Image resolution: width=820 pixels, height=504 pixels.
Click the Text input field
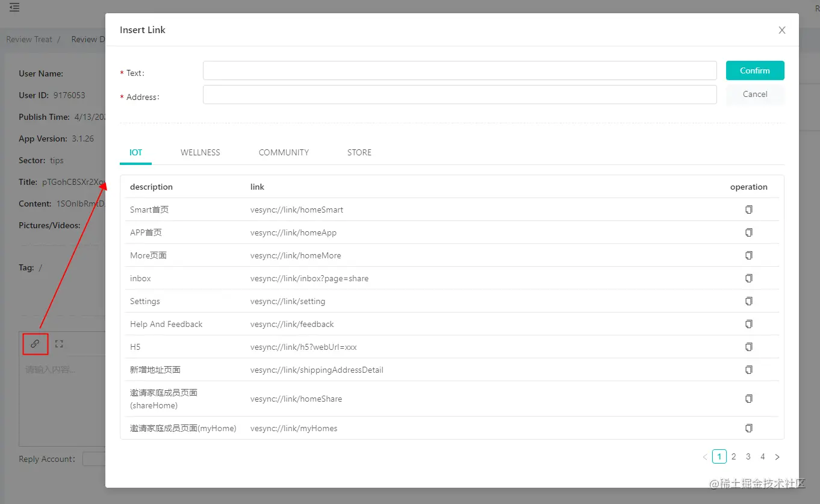pos(459,70)
